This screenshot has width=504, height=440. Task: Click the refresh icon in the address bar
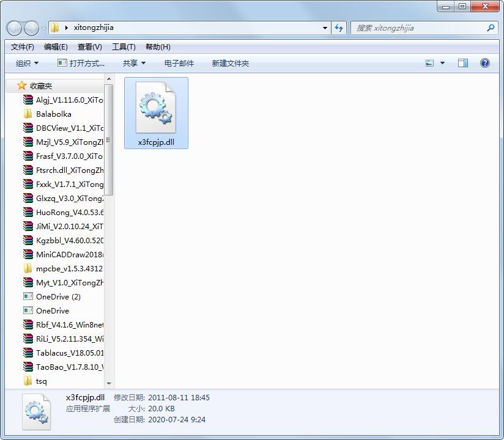coord(338,28)
